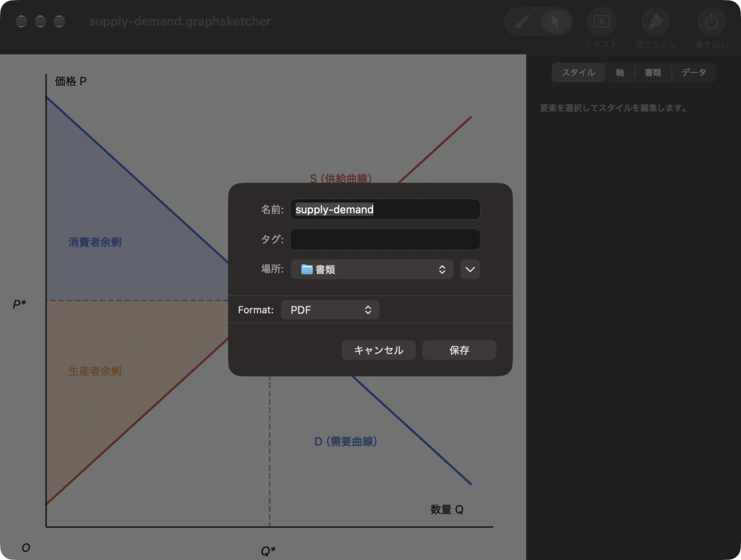
Task: Open the 場所 location popup menu
Action: coord(372,269)
